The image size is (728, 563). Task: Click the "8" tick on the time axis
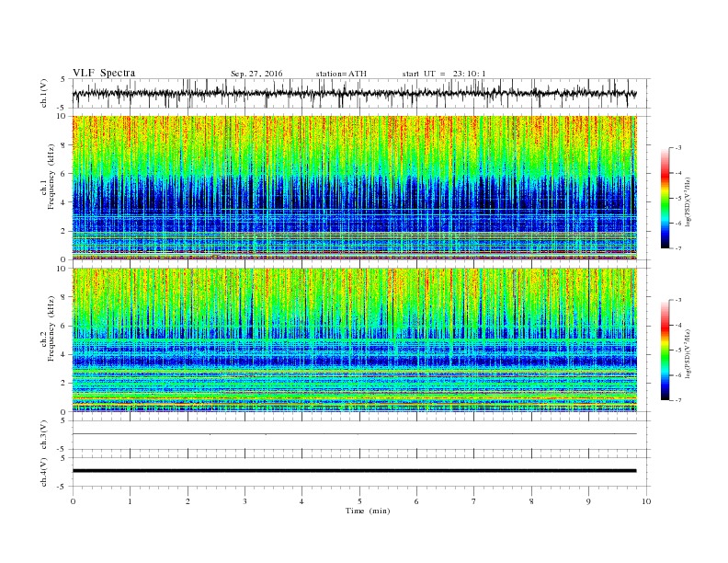pos(531,501)
